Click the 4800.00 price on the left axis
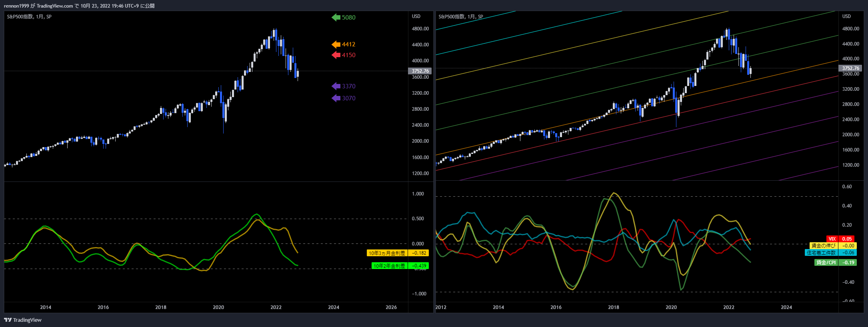The image size is (868, 327). tap(420, 29)
